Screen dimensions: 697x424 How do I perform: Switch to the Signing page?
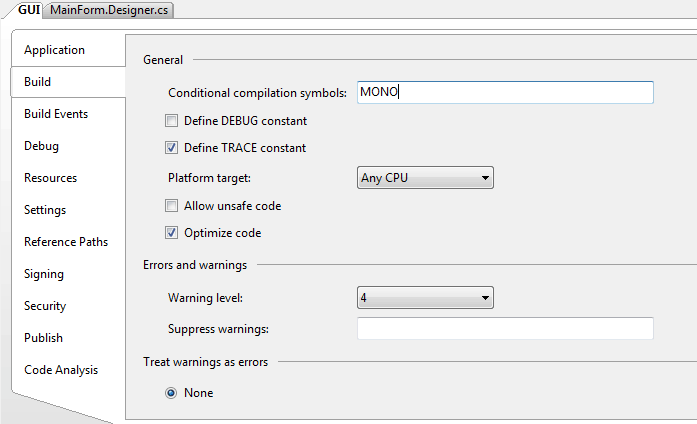(x=44, y=274)
